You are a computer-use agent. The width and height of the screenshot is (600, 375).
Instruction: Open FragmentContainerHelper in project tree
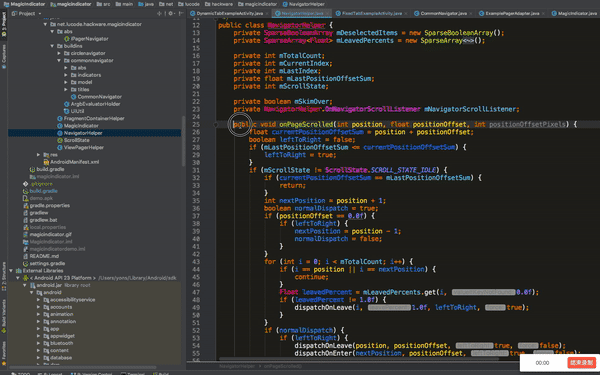(91, 119)
